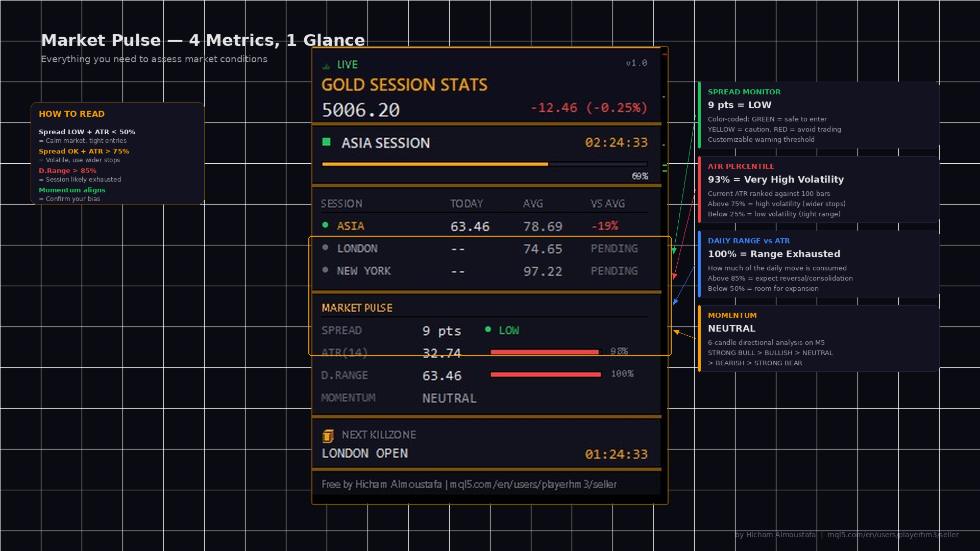Open bottom-right Hicham Almoustafa credit link
Image resolution: width=980 pixels, height=551 pixels.
click(847, 535)
